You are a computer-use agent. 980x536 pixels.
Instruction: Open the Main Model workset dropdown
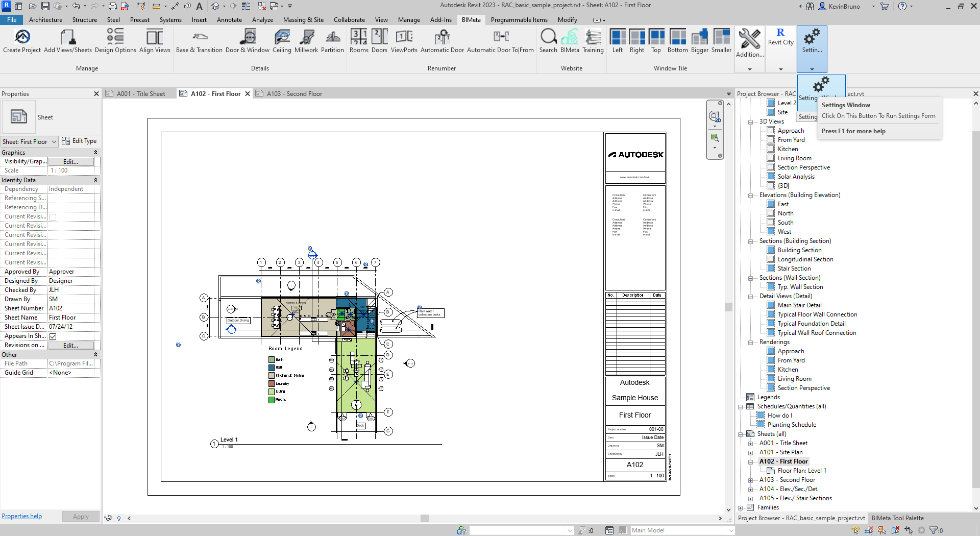click(682, 530)
